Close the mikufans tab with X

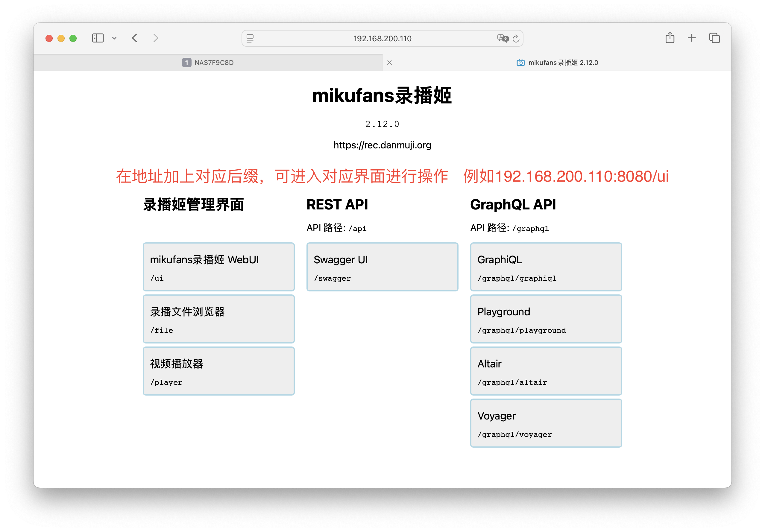389,63
